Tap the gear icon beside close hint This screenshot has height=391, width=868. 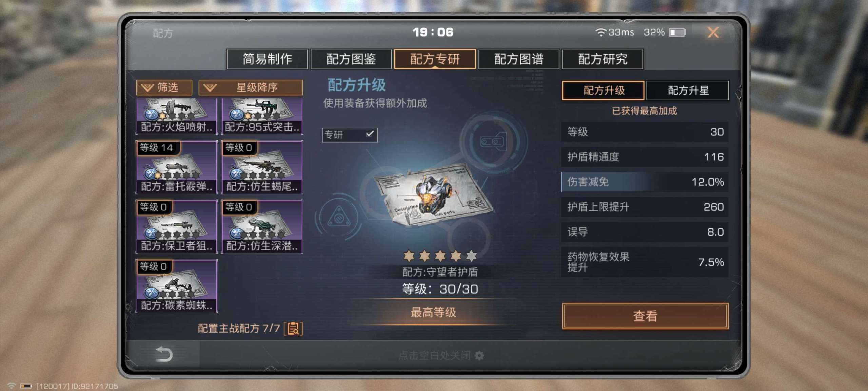pyautogui.click(x=479, y=355)
